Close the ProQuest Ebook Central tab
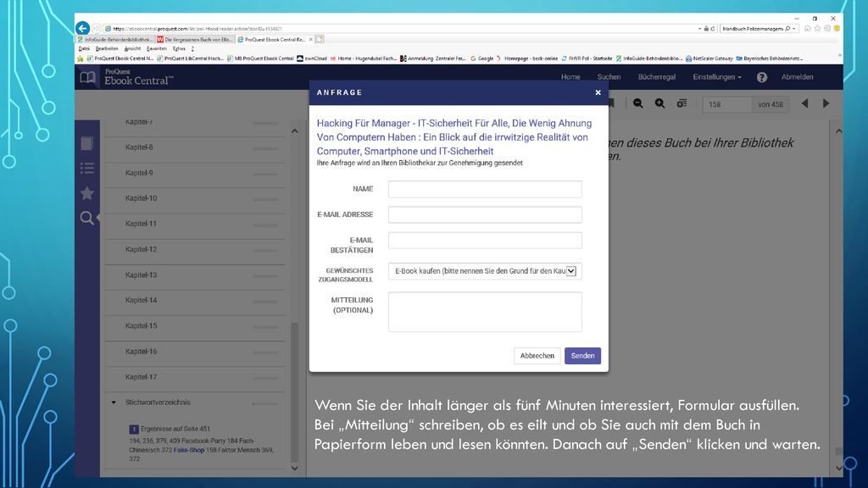 pyautogui.click(x=310, y=39)
